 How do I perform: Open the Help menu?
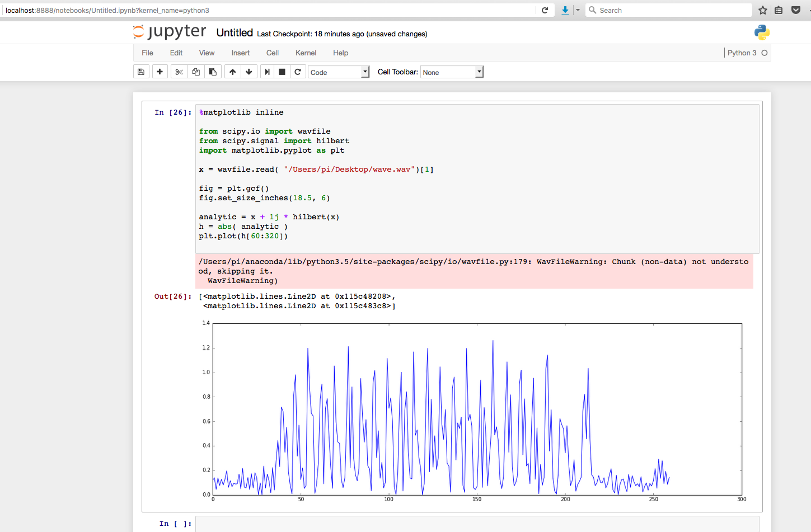(340, 53)
